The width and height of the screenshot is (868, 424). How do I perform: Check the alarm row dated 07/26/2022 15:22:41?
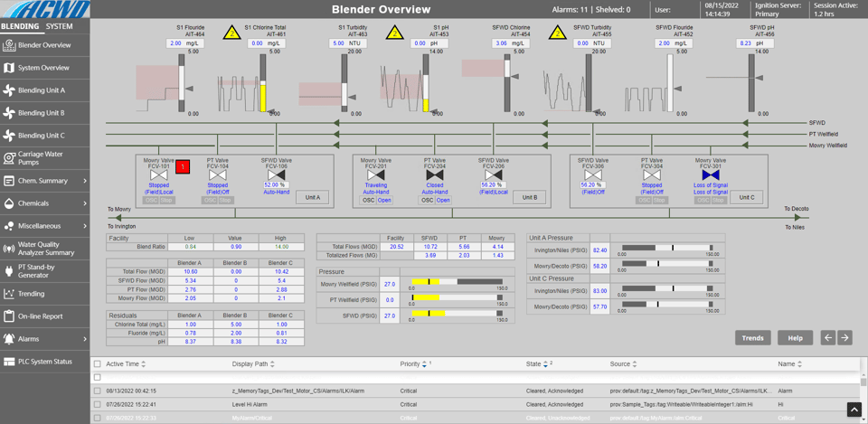point(98,404)
